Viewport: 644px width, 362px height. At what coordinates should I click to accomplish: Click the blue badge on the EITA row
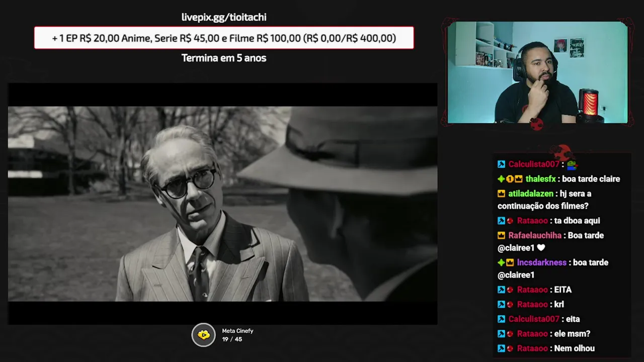click(x=501, y=290)
